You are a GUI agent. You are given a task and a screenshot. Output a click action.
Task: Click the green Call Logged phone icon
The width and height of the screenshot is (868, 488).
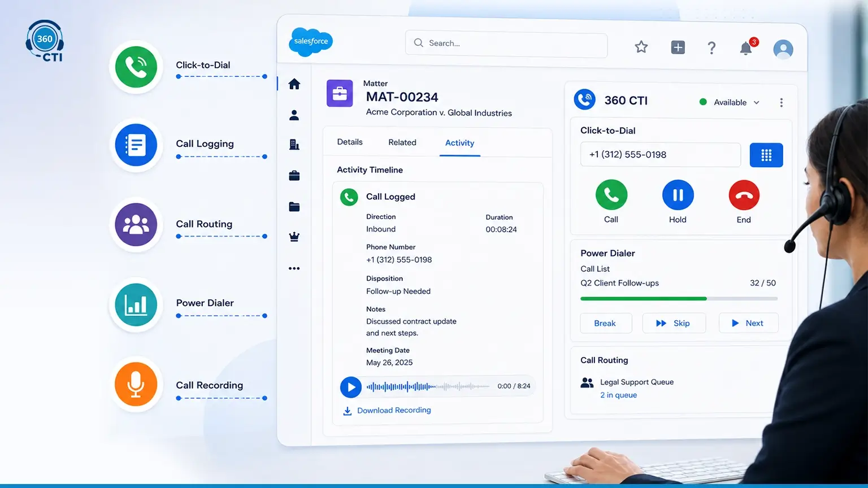pos(349,197)
